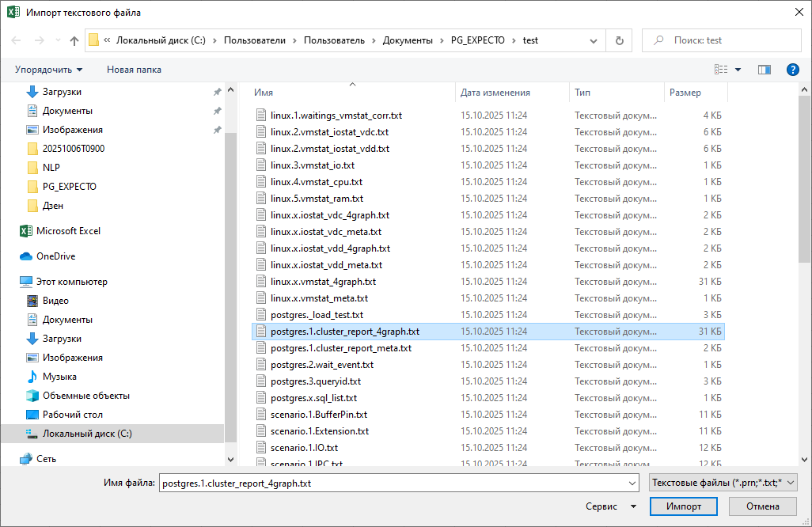Sort by Имя column header

(264, 93)
